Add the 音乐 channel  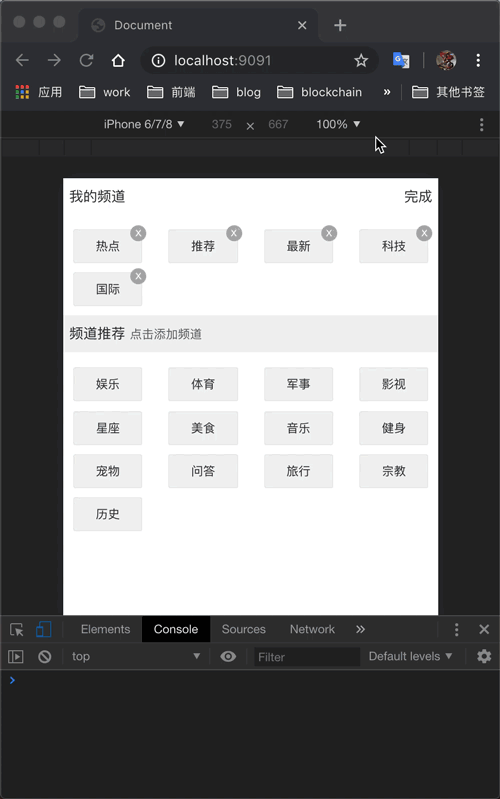pyautogui.click(x=298, y=428)
